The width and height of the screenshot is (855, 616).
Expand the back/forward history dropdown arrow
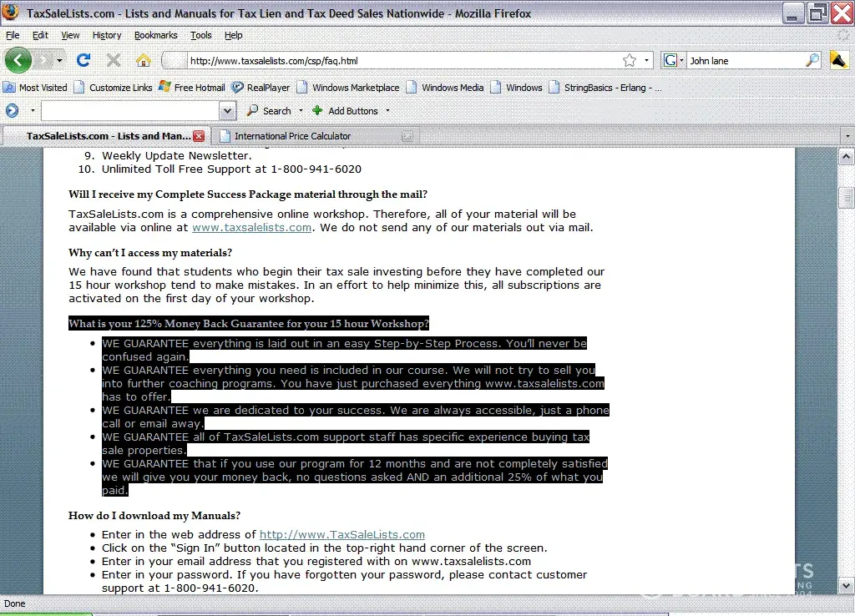coord(60,60)
